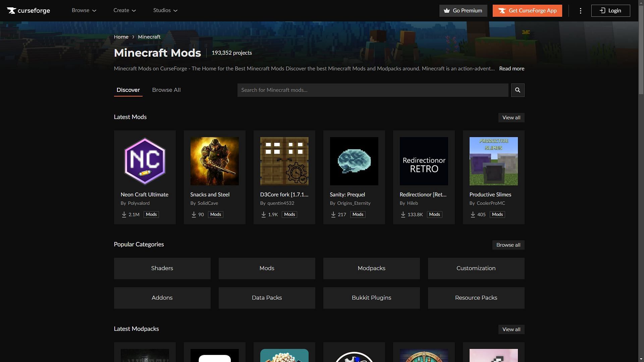
Task: Expand the Create dropdown menu
Action: click(x=125, y=11)
